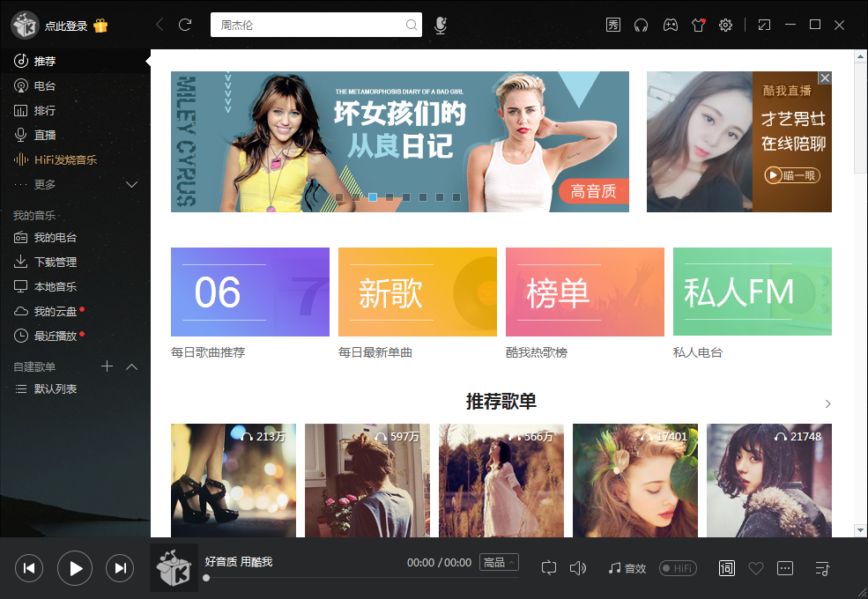Open the playlist with 213万 plays
This screenshot has height=599, width=868.
point(234,481)
